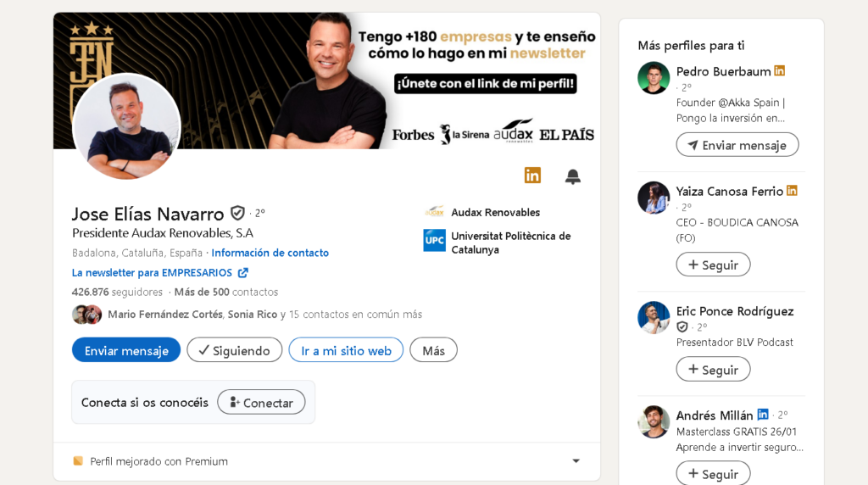Follow Eric Ponce Rodríguez with Seguir
The width and height of the screenshot is (868, 485).
point(713,370)
